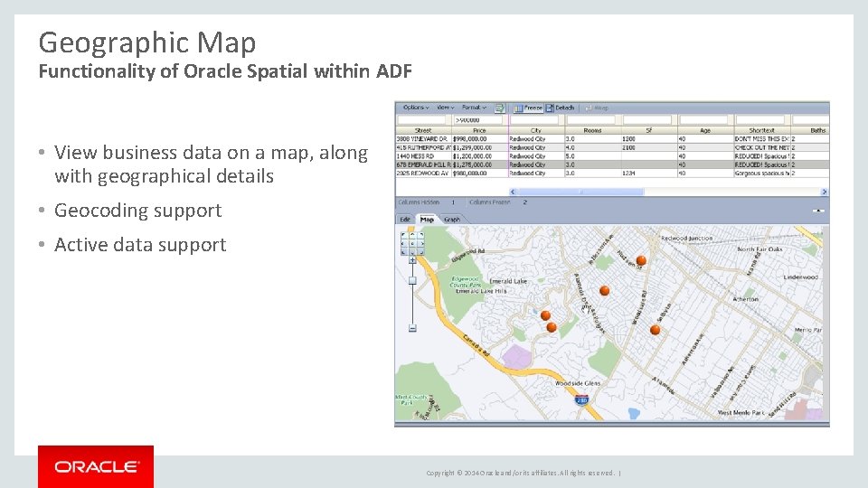Switch to the Map tab

pos(427,220)
